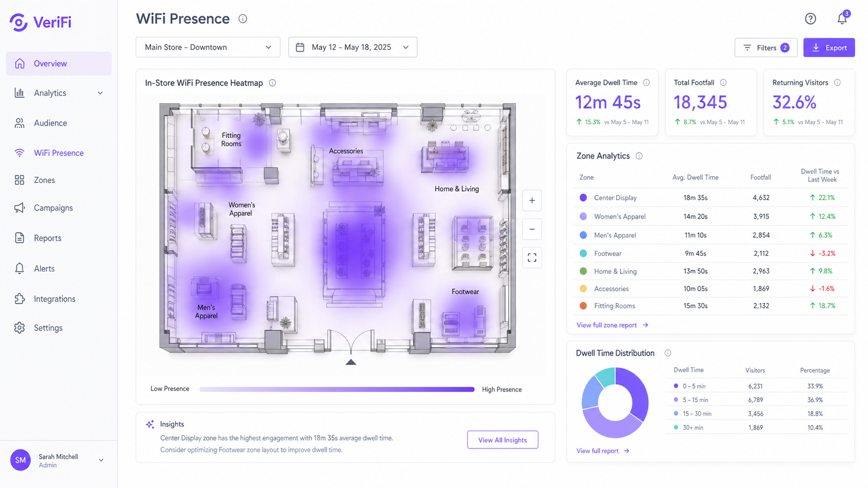Click the calendar icon in date picker

300,47
